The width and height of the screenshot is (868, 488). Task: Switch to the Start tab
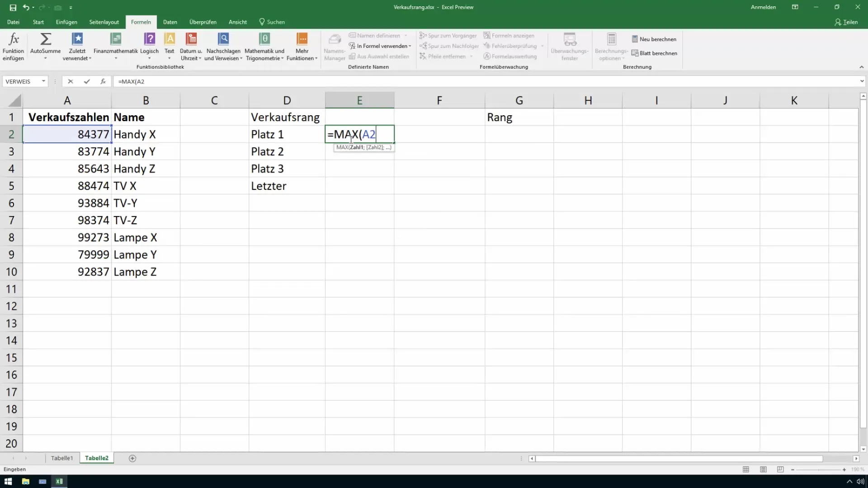click(38, 22)
